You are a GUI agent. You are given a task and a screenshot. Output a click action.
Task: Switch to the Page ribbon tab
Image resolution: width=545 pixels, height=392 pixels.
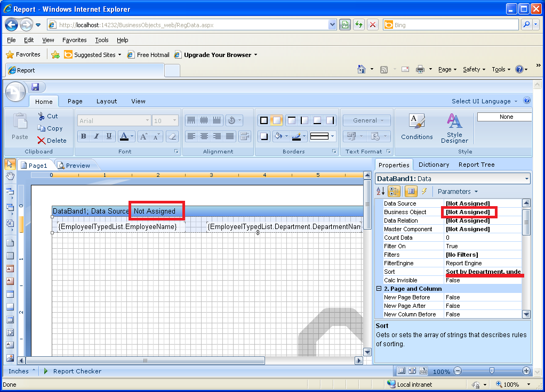coord(75,101)
